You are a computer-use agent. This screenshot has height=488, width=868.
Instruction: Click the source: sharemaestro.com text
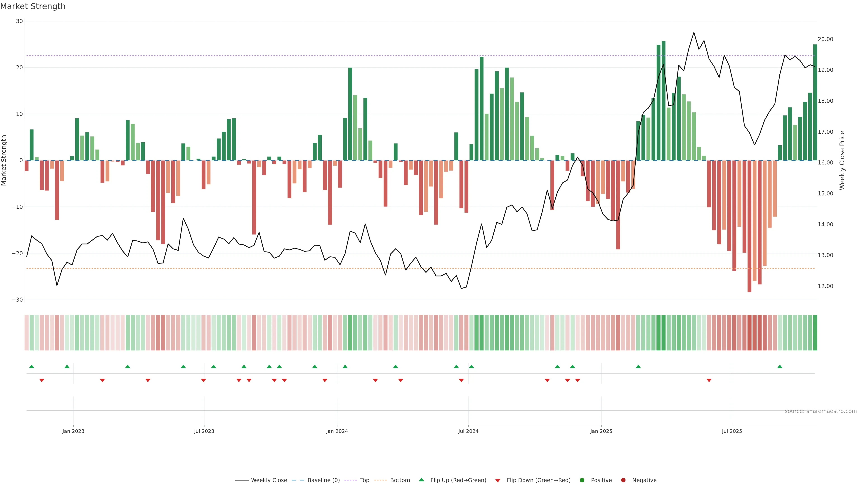821,411
